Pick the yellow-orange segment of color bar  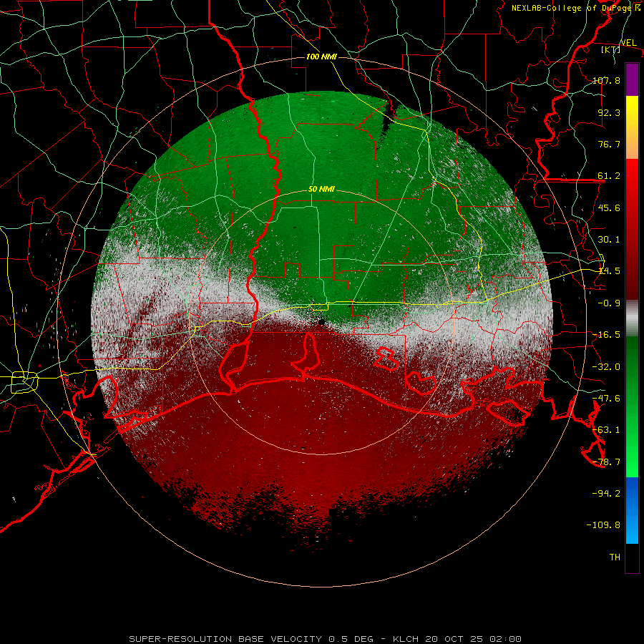632,127
